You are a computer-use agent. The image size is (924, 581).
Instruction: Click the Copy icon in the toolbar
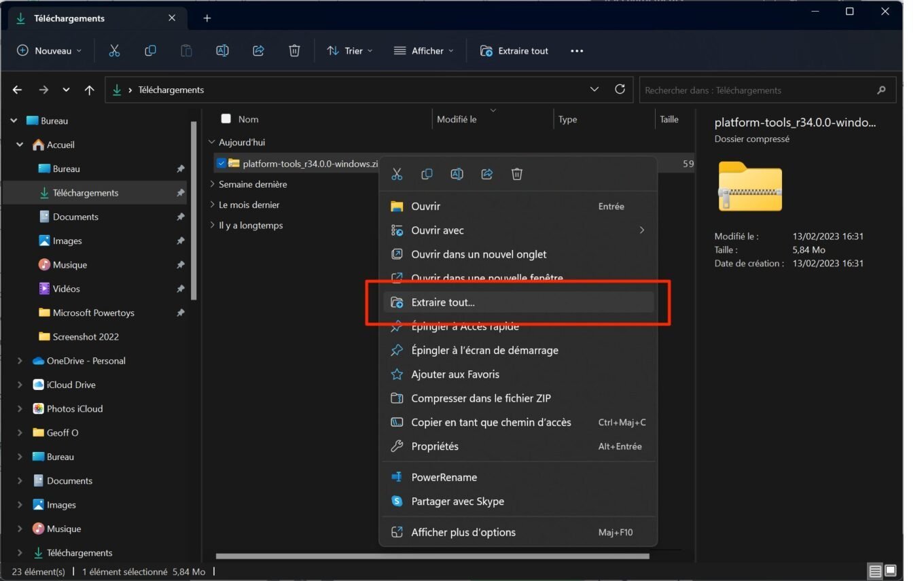pyautogui.click(x=150, y=51)
